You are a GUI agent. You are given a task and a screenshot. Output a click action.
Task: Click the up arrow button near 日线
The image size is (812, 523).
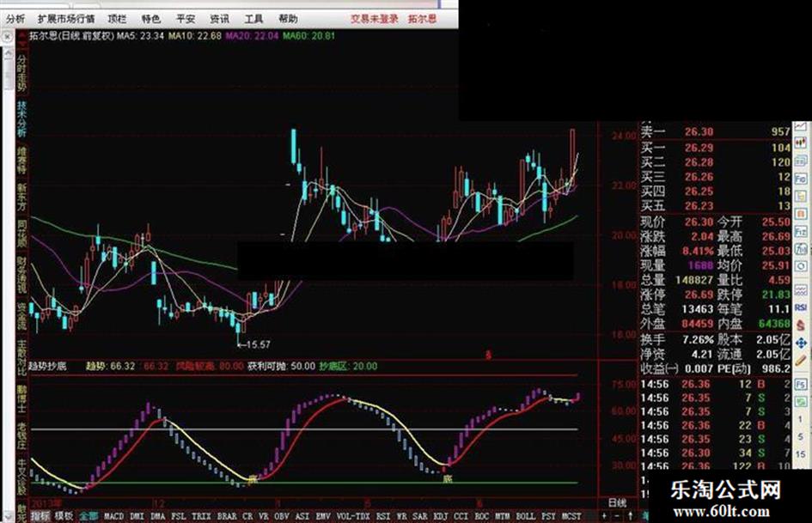[x=630, y=516]
